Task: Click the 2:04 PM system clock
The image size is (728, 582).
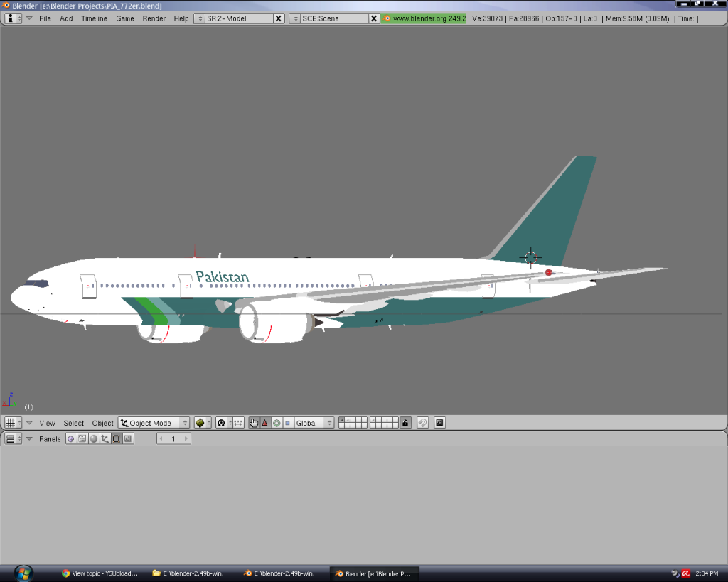Action: [707, 573]
